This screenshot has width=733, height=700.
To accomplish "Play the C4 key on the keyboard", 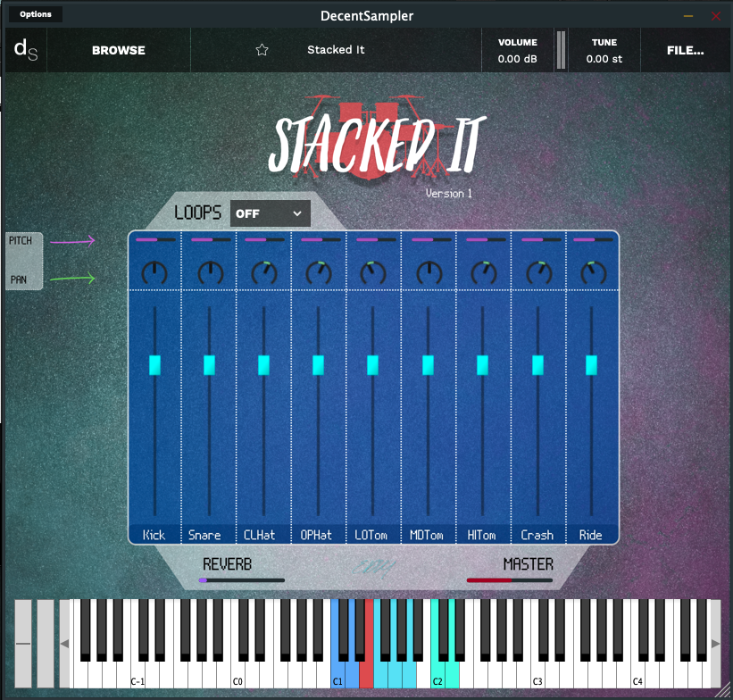I will coord(637,675).
